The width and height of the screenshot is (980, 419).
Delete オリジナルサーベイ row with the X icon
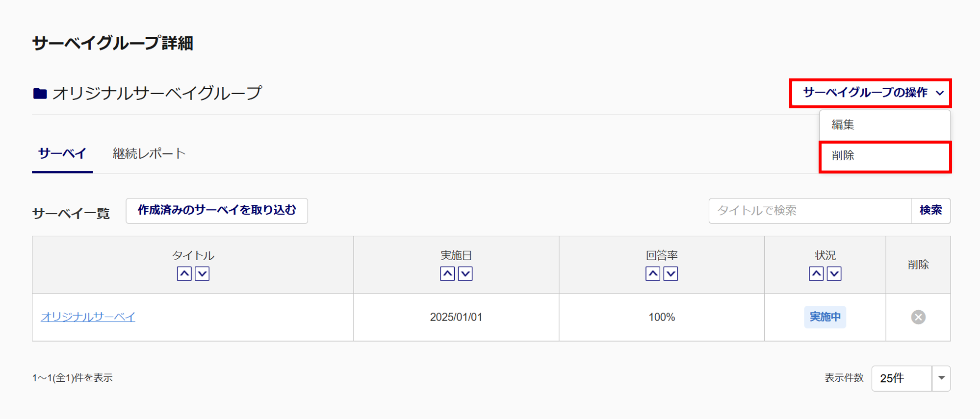coord(918,317)
